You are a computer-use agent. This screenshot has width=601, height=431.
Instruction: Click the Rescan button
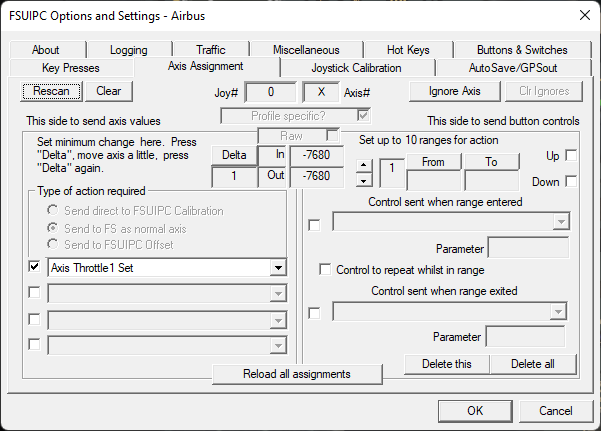click(x=51, y=91)
